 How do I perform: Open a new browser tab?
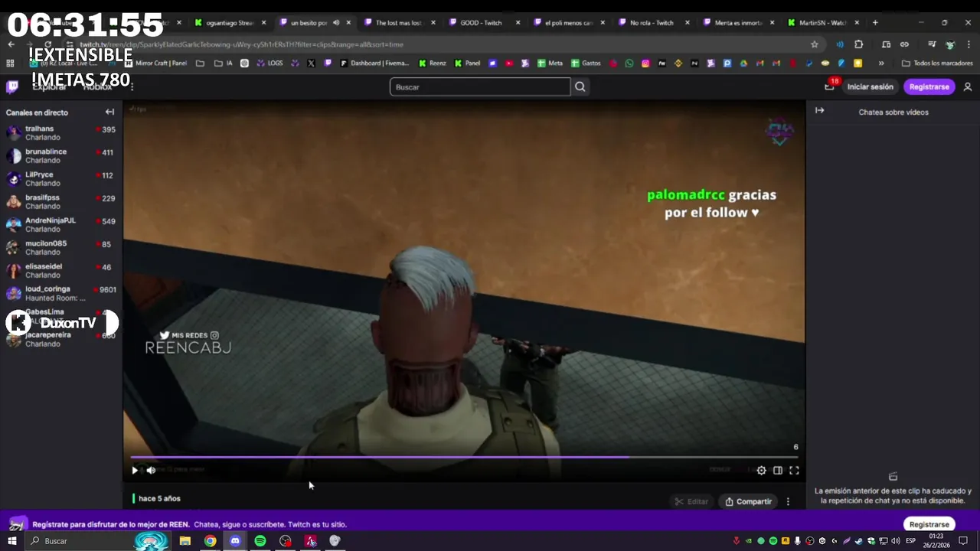coord(875,23)
